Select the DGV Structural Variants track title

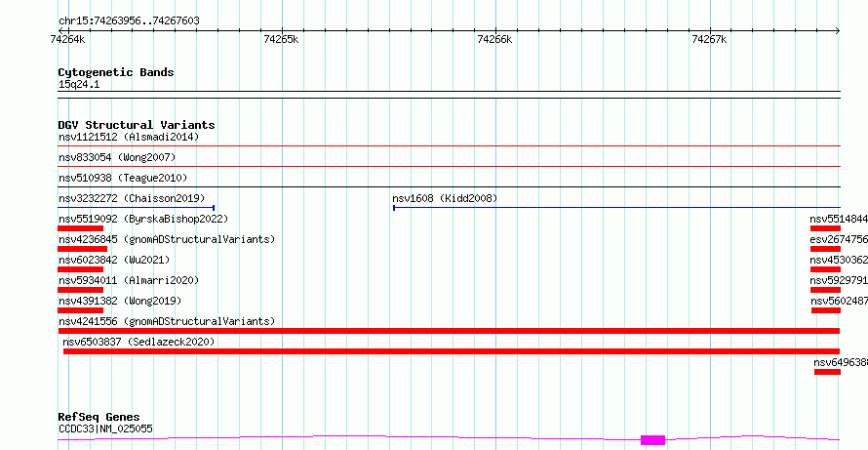(x=137, y=125)
